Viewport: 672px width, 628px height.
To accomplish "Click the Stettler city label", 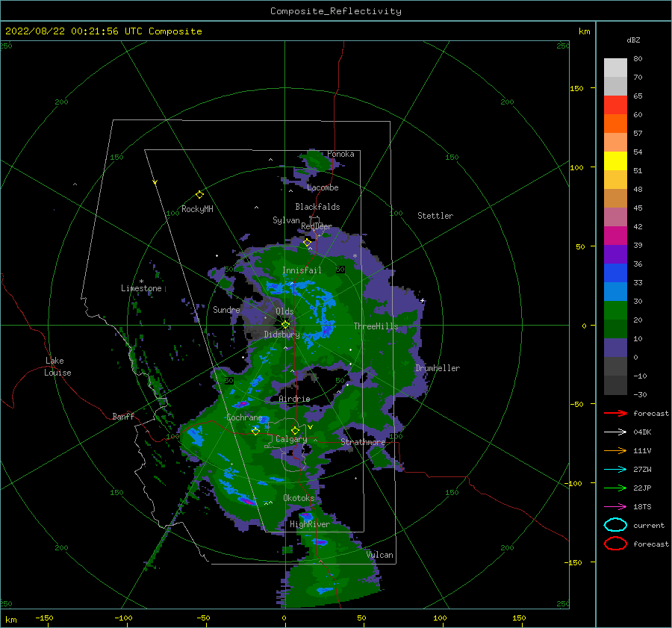I will tap(435, 216).
